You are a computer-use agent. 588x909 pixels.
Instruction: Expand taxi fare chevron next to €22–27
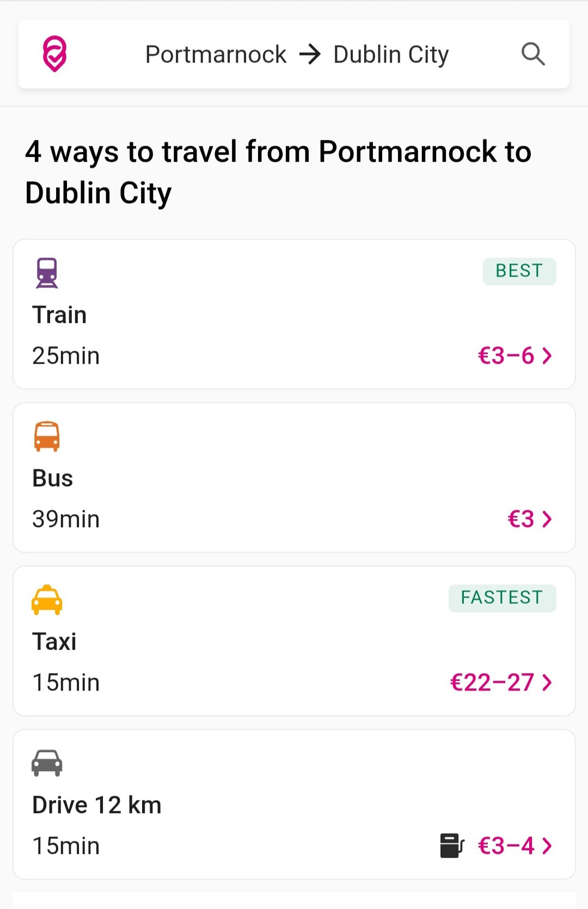(547, 682)
